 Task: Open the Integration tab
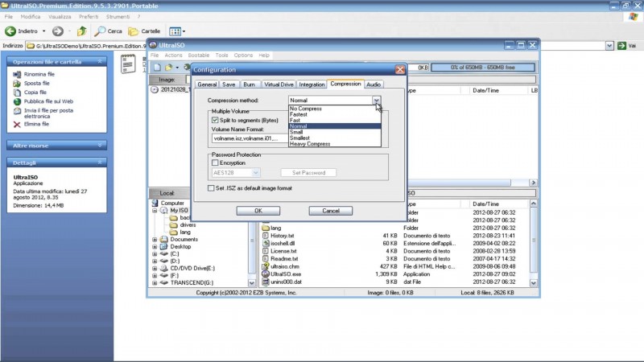coord(312,84)
